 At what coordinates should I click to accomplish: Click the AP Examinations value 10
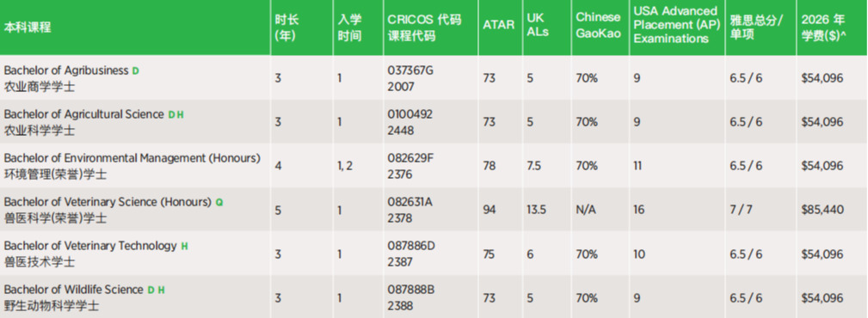click(x=640, y=254)
